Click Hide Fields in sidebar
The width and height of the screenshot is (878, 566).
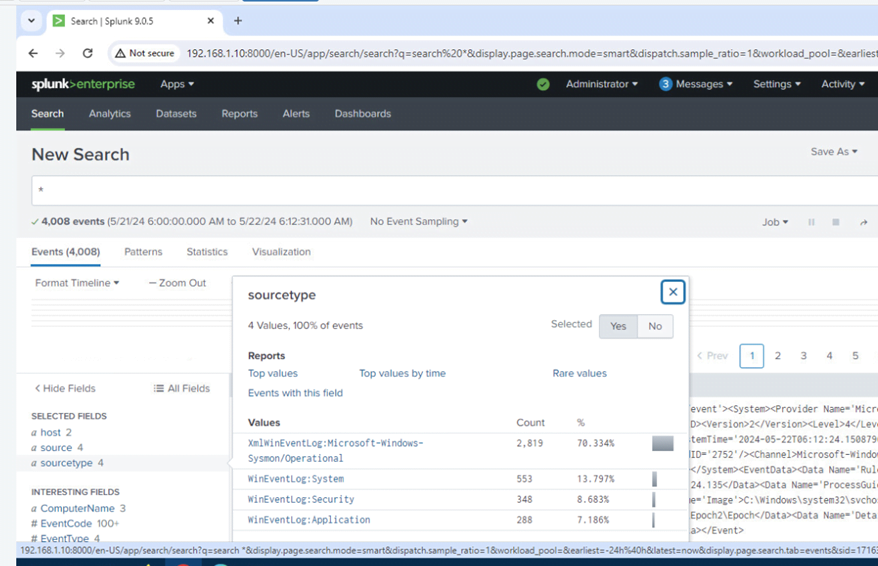pyautogui.click(x=65, y=389)
